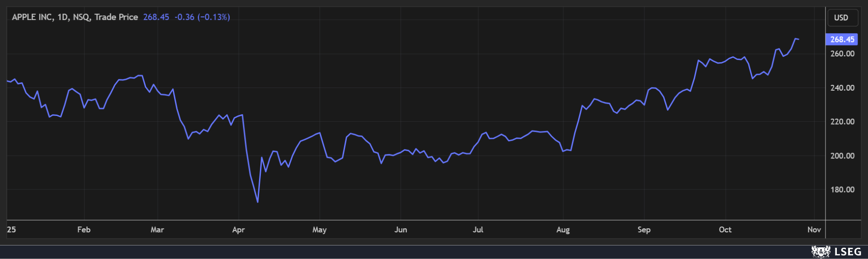Select May on the time axis
This screenshot has width=868, height=259.
(319, 230)
